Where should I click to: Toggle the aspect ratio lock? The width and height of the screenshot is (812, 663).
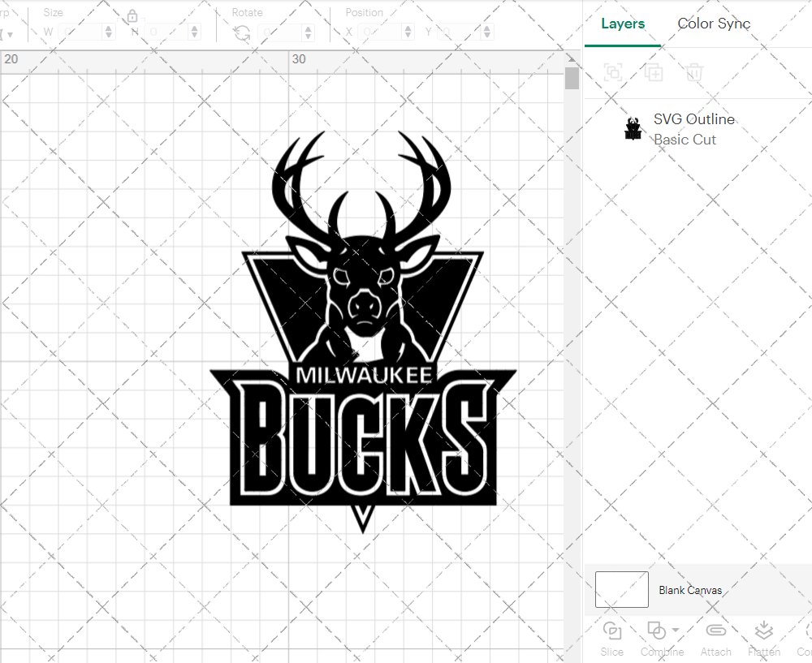click(x=132, y=15)
